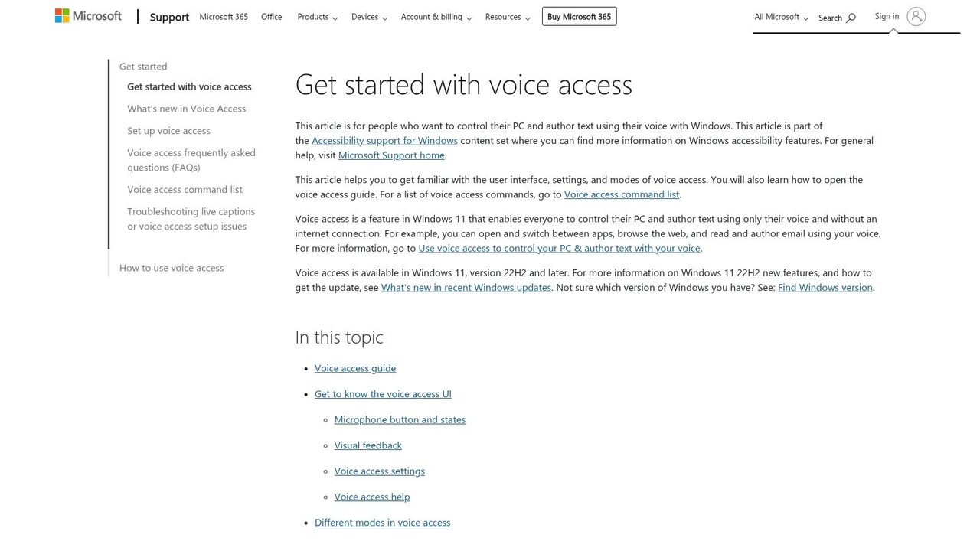Expand the All Microsoft menu

coord(781,17)
